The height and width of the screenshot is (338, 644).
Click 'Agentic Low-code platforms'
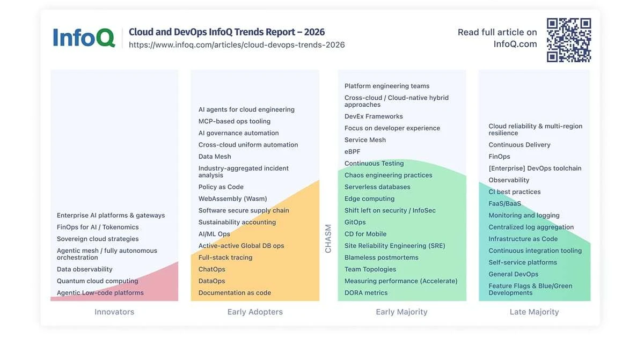[x=100, y=293]
